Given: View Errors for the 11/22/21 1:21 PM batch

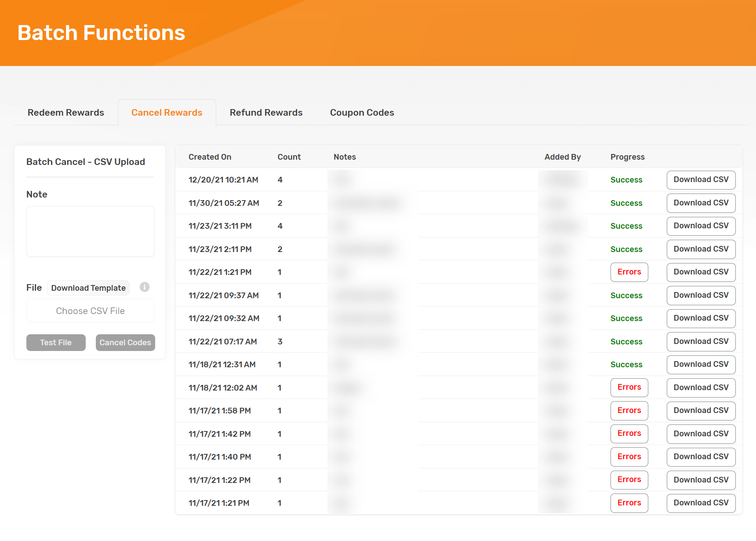Looking at the screenshot, I should [629, 272].
